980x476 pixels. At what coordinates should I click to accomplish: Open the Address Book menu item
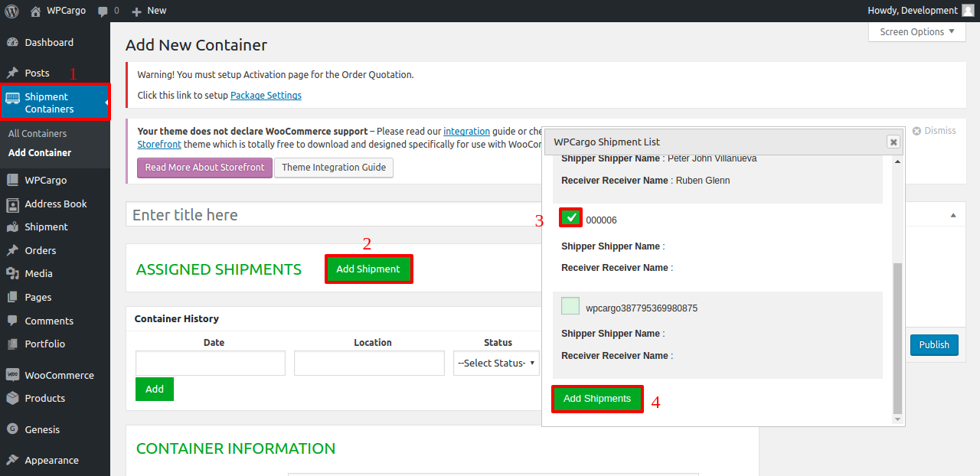tap(55, 204)
